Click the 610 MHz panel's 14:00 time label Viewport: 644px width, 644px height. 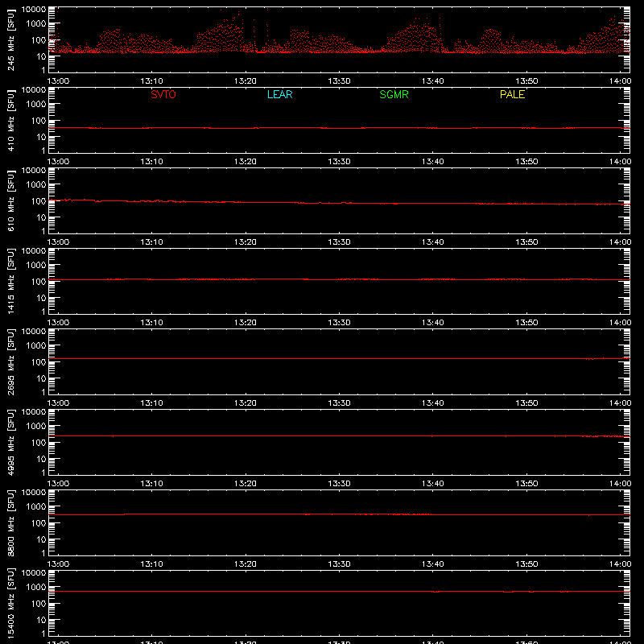(x=620, y=242)
